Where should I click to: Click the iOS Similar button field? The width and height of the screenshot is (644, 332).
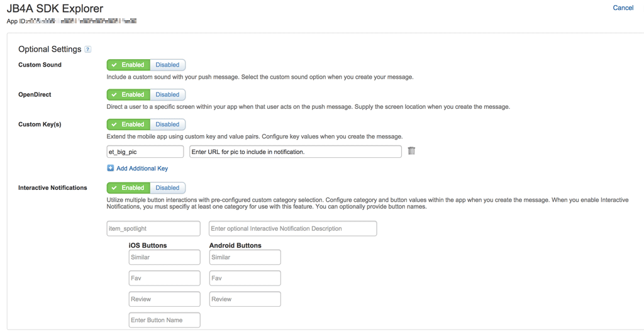tap(164, 257)
